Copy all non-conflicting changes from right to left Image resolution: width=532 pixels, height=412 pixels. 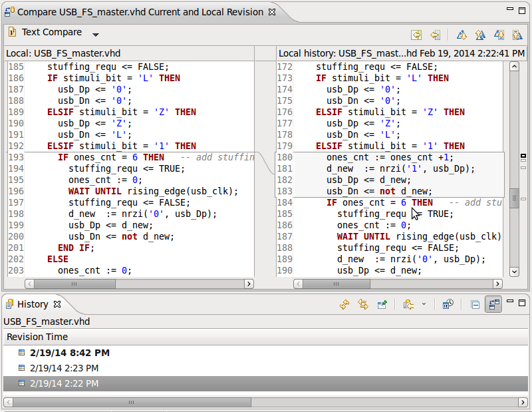416,35
